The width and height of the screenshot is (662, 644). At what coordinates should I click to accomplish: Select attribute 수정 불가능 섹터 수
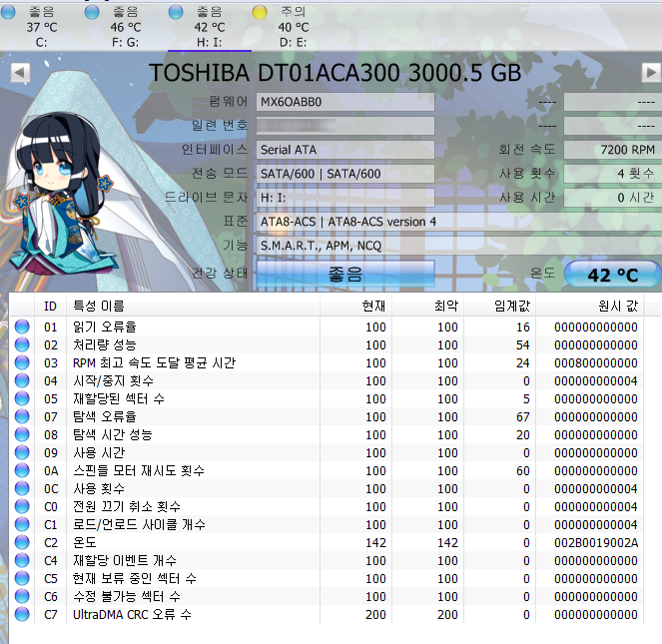(x=127, y=596)
